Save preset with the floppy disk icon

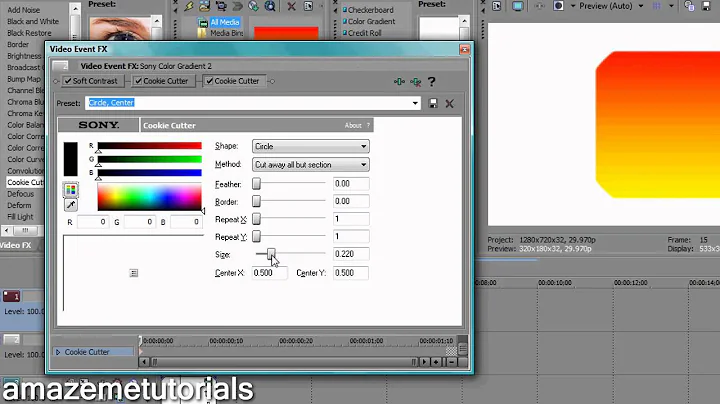pyautogui.click(x=433, y=103)
